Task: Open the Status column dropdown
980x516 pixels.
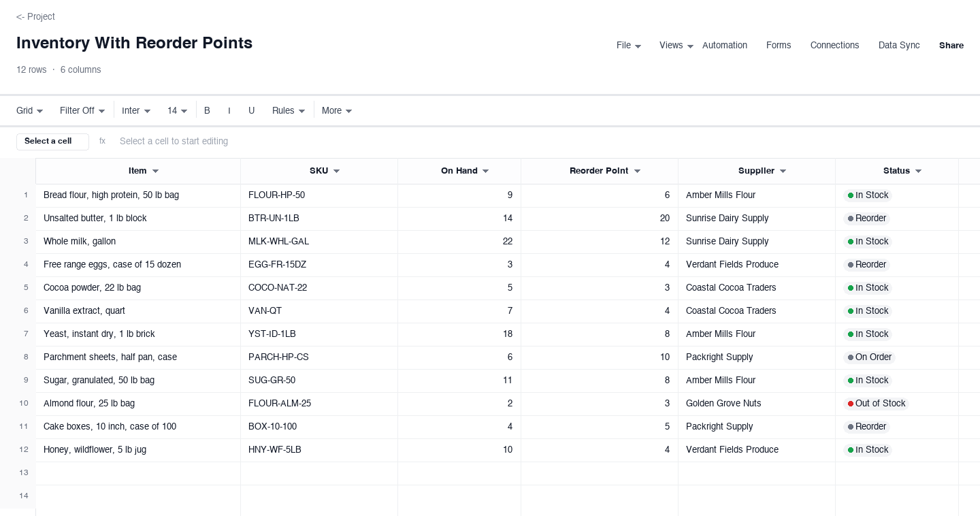Action: (918, 171)
